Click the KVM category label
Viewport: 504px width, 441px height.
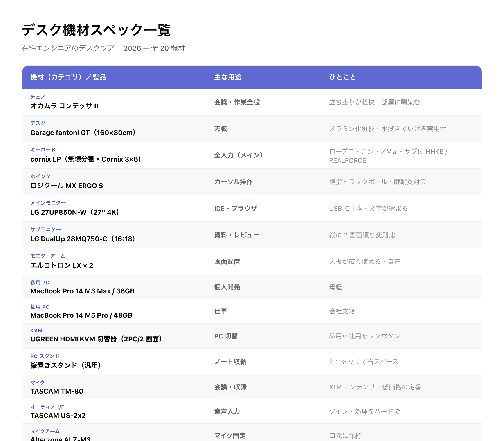[x=36, y=331]
